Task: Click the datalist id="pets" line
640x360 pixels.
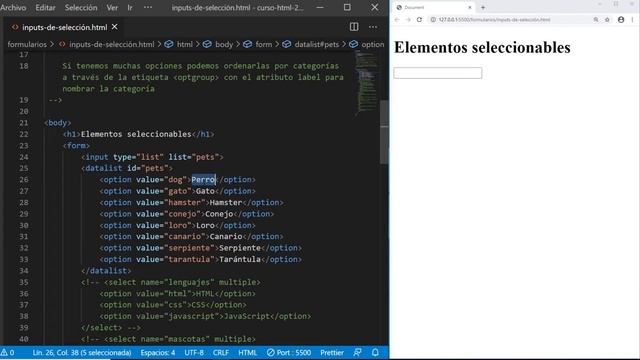Action: tap(127, 168)
